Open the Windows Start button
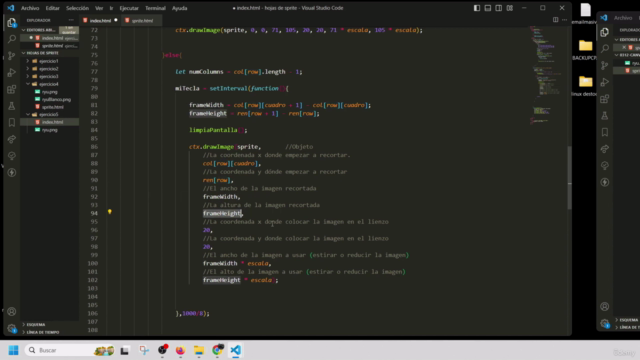Image resolution: width=640 pixels, height=360 pixels. 13,350
